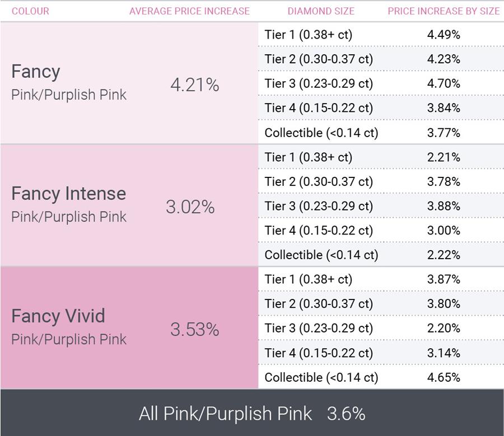Click the Fancy colour label
This screenshot has width=504, height=436.
pos(36,72)
